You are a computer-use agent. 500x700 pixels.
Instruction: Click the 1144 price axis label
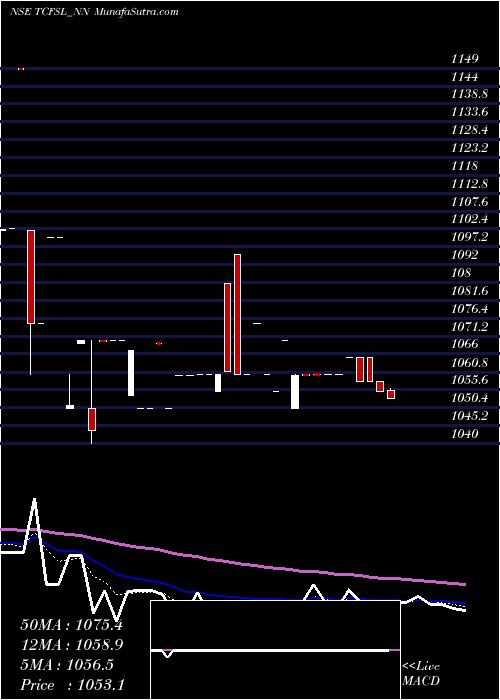465,77
